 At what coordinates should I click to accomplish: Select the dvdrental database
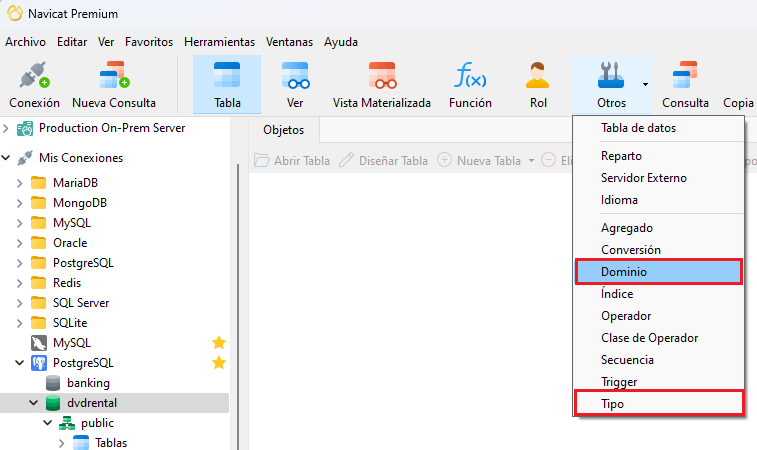click(x=81, y=403)
